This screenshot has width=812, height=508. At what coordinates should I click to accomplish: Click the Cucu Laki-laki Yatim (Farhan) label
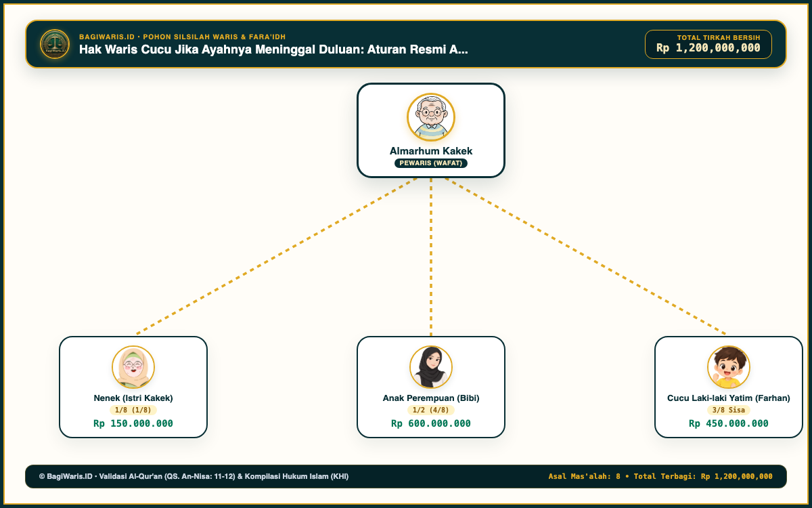pos(729,398)
